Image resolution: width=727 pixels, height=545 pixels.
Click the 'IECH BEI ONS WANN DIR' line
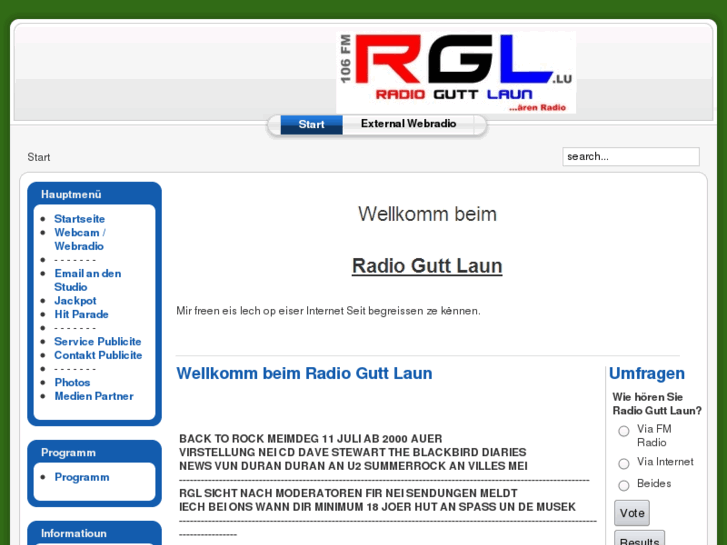pos(377,507)
